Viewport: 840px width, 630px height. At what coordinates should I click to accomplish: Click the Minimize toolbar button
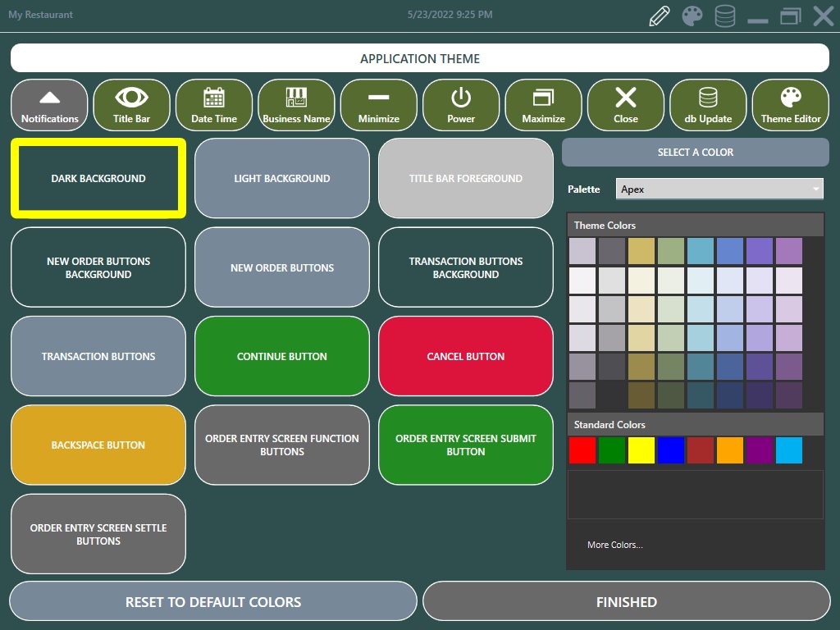(x=379, y=106)
